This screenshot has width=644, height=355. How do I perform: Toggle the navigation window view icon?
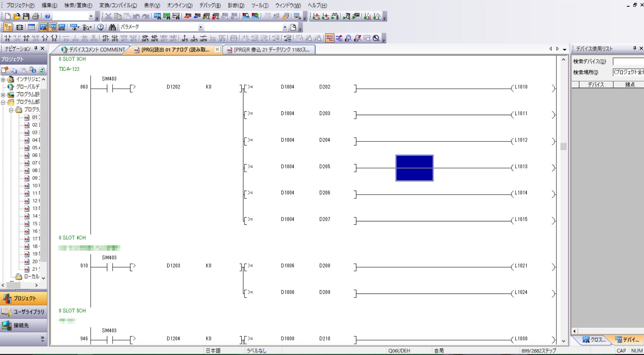pyautogui.click(x=8, y=27)
